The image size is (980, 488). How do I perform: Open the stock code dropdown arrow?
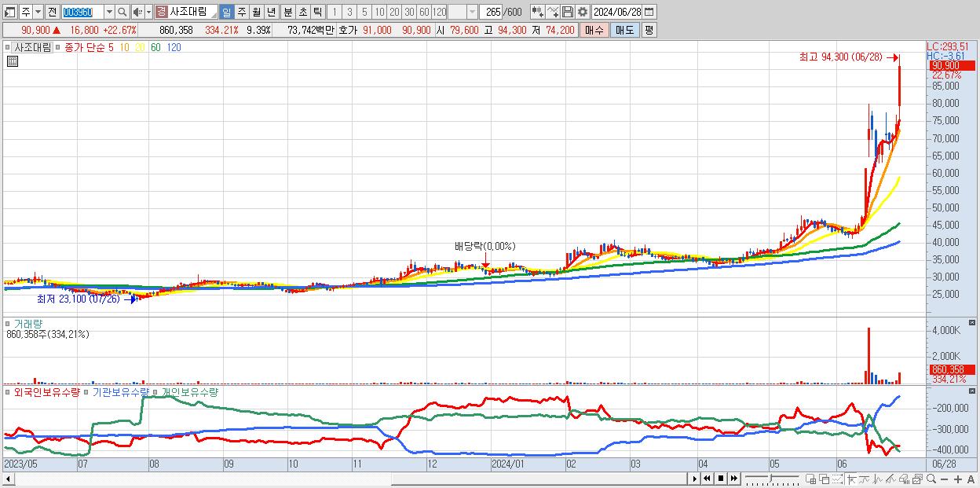point(109,12)
